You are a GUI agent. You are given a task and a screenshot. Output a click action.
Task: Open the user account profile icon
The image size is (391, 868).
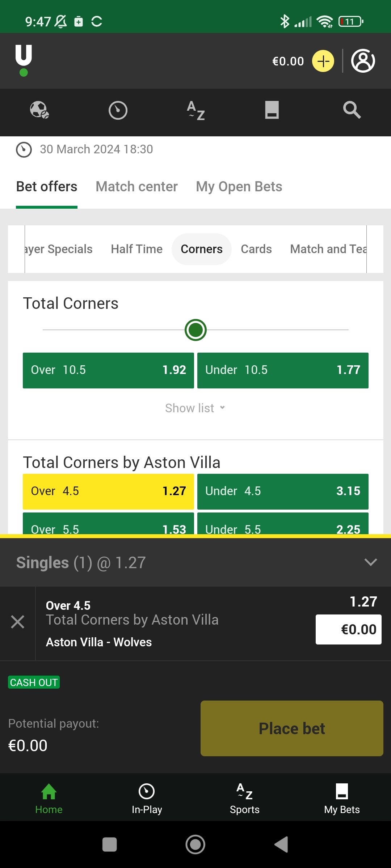pyautogui.click(x=363, y=61)
